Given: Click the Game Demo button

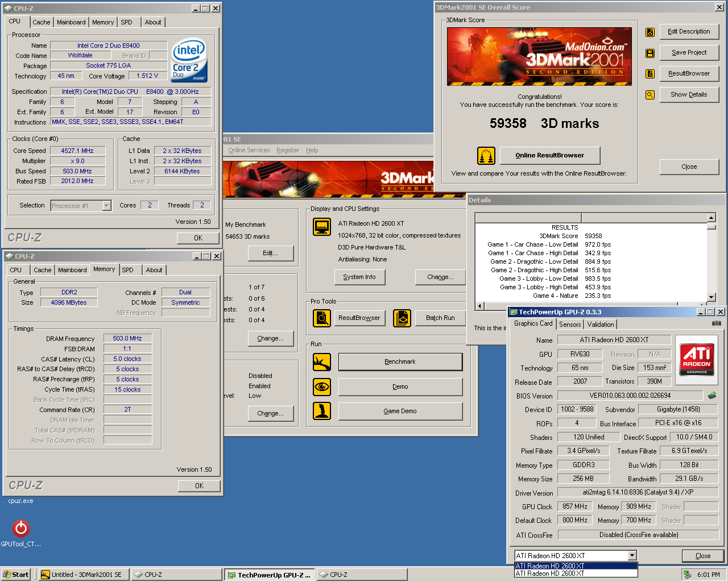Looking at the screenshot, I should click(400, 411).
